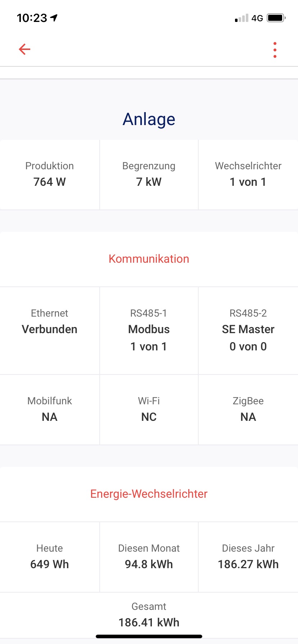Tap the red back arrow
Image resolution: width=298 pixels, height=644 pixels.
pyautogui.click(x=24, y=49)
